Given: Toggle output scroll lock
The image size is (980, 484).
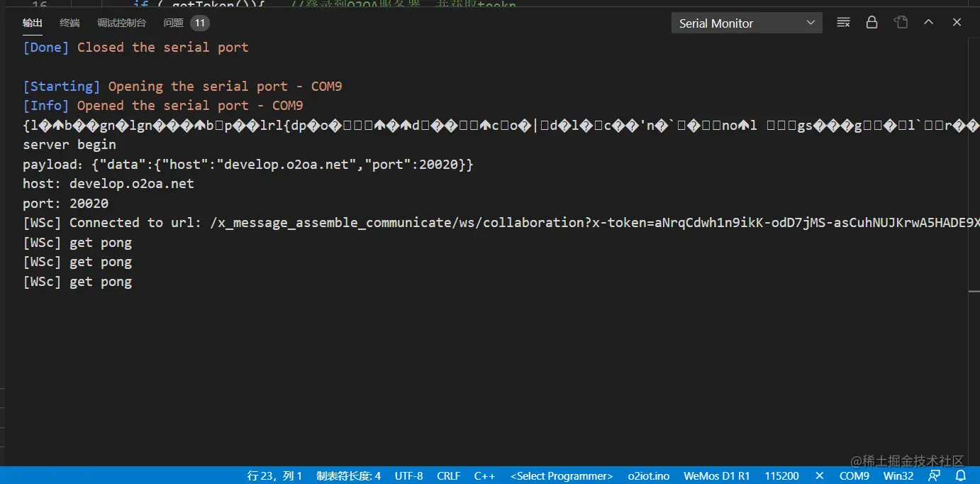Looking at the screenshot, I should [x=872, y=23].
